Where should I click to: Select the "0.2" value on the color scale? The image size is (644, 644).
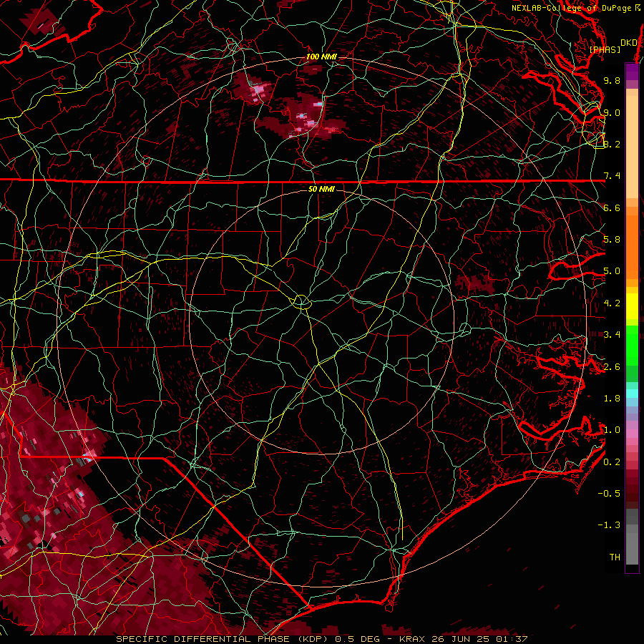coord(612,462)
